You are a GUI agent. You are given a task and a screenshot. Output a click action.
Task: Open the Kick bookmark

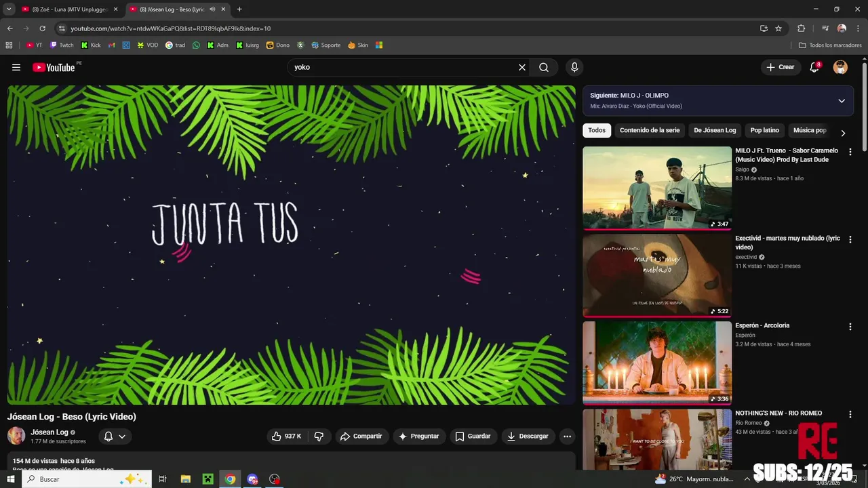[x=91, y=45]
